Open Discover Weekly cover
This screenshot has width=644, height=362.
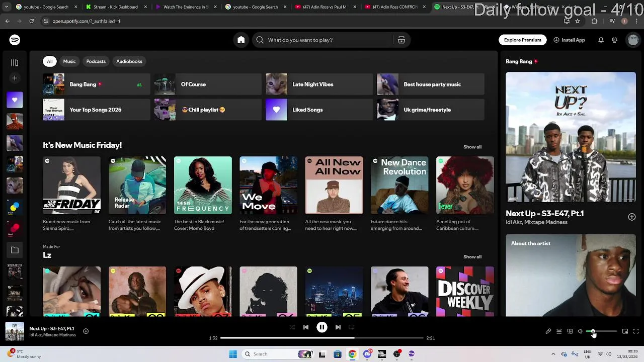(x=465, y=292)
